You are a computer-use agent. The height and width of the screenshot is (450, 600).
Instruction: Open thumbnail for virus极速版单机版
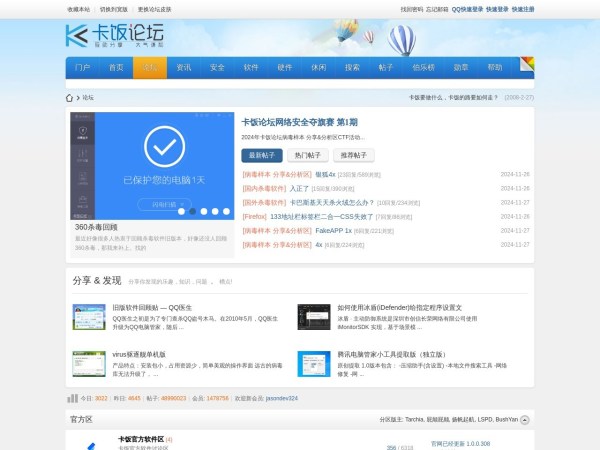coord(89,363)
